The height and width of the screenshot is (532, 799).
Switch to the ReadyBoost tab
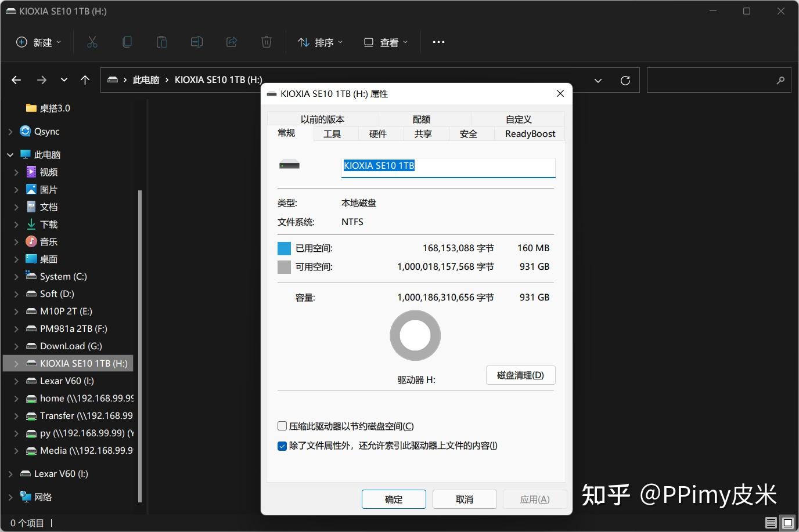[x=530, y=133]
